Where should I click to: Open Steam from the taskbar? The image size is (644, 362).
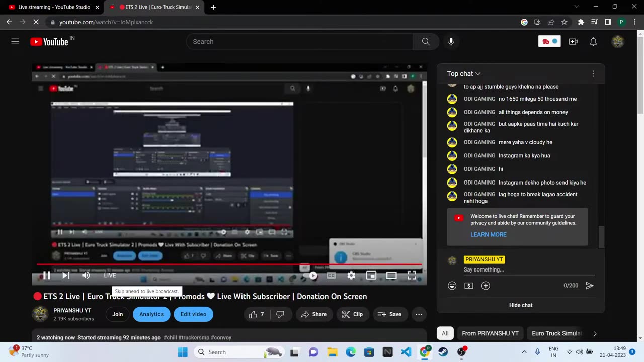click(443, 352)
